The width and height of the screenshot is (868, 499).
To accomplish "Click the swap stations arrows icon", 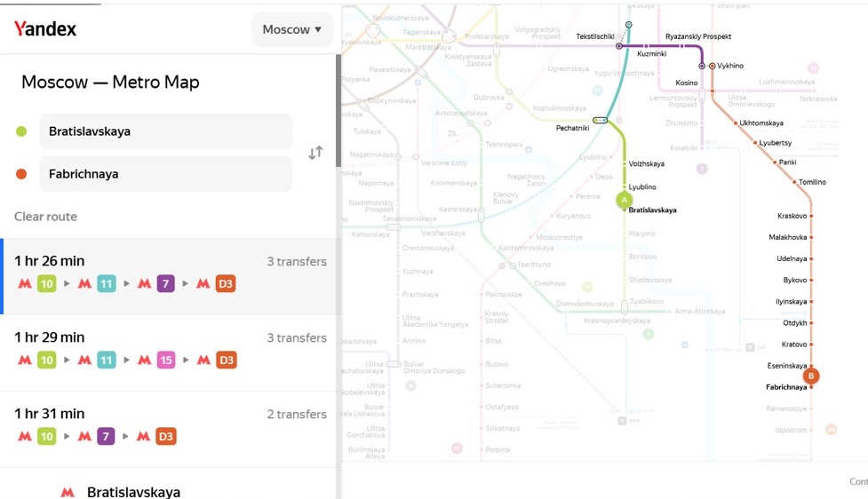I will pyautogui.click(x=315, y=153).
